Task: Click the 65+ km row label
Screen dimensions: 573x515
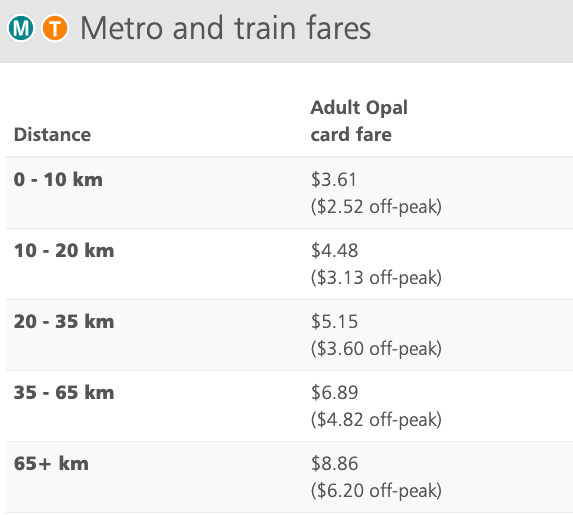Action: tap(51, 463)
